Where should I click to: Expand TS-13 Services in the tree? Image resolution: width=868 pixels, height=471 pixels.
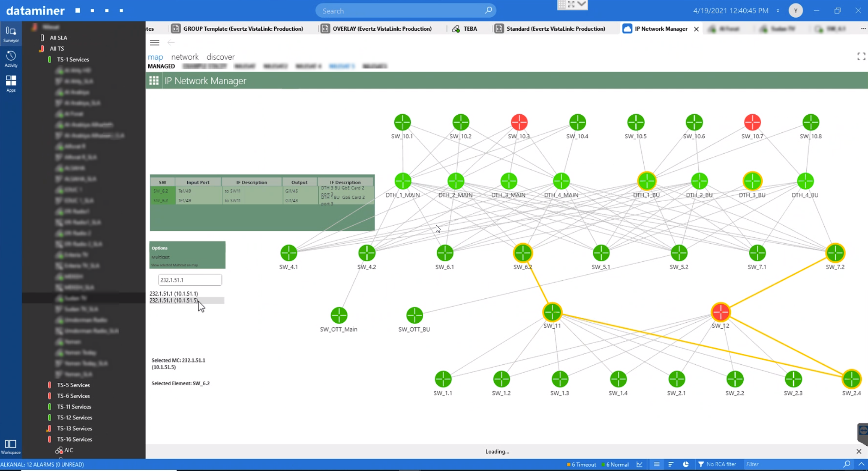tap(75, 429)
